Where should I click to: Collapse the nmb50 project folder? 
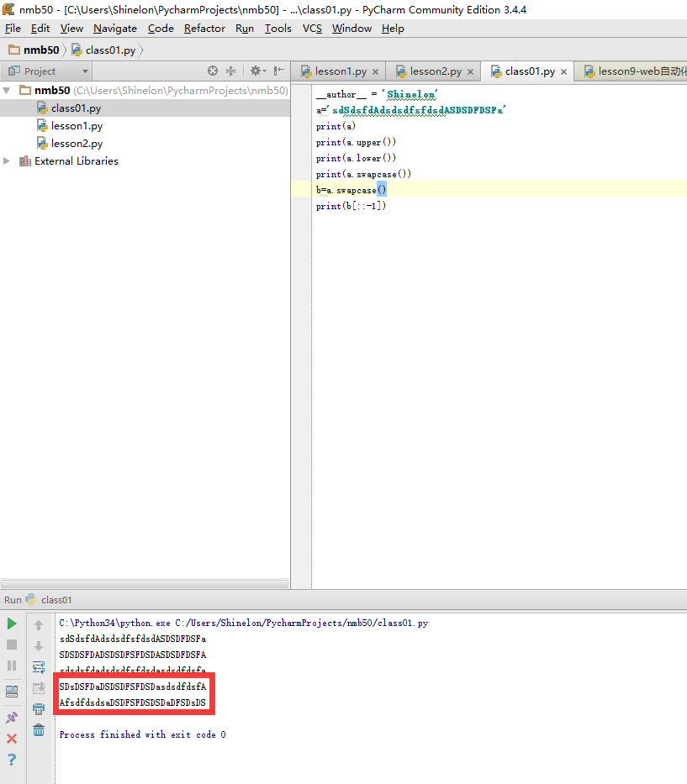pyautogui.click(x=8, y=90)
